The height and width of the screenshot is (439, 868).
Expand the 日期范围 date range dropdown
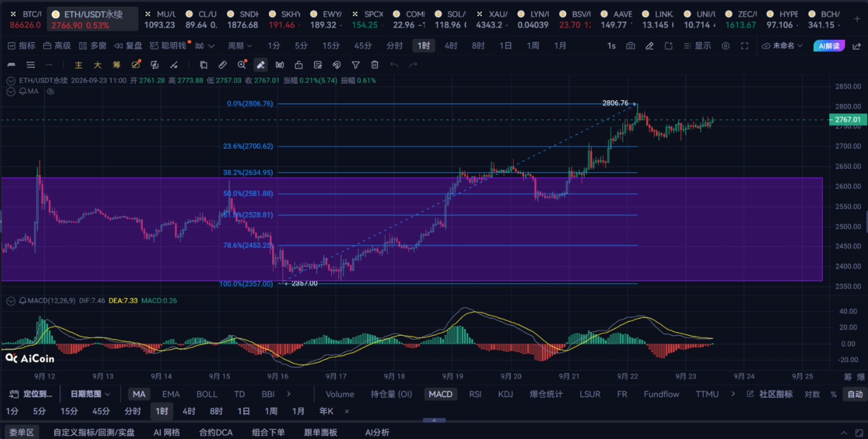point(90,394)
